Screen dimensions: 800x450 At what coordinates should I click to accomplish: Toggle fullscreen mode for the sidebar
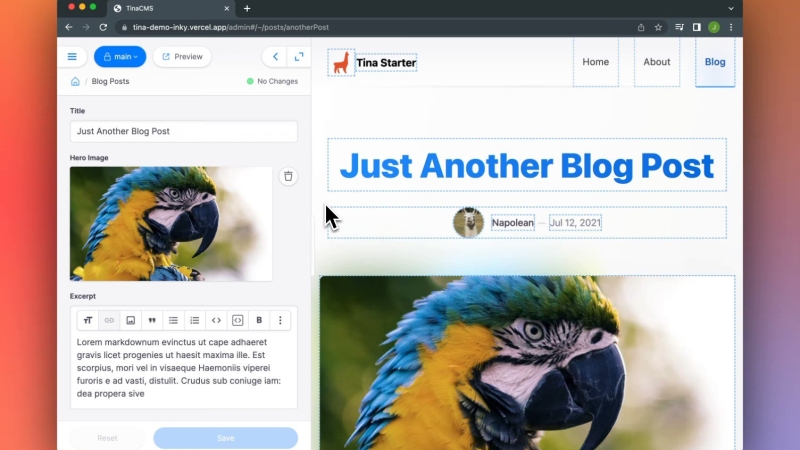tap(298, 57)
